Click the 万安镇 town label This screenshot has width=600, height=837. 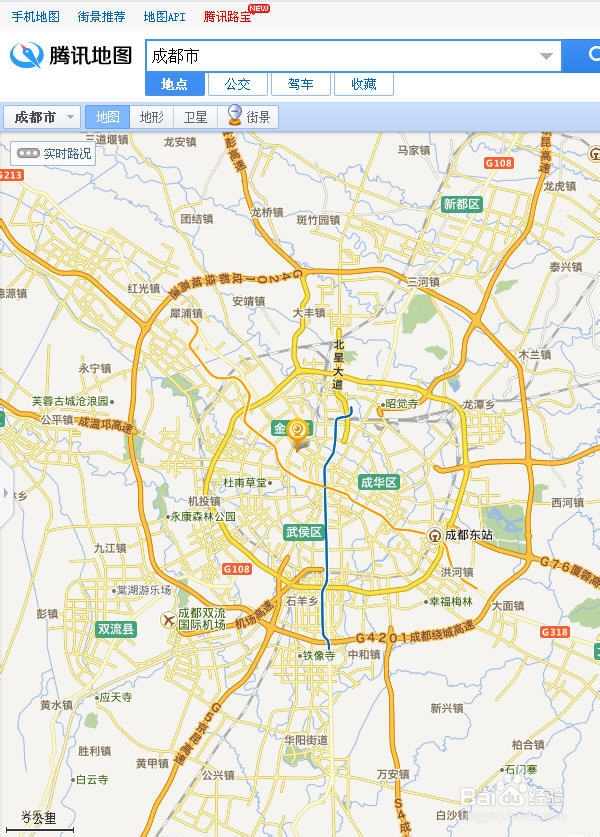pos(393,775)
